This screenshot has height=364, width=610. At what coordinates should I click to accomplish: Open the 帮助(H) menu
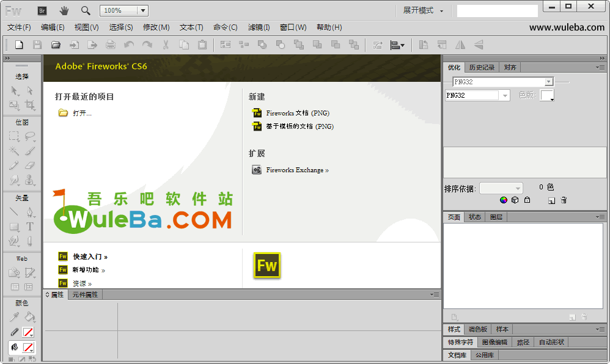click(329, 27)
